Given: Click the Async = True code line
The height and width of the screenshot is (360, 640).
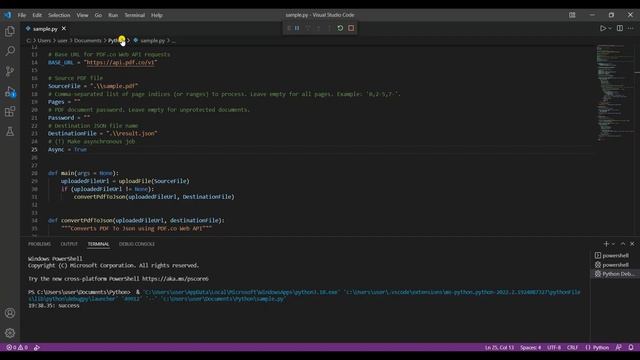Looking at the screenshot, I should [x=67, y=149].
